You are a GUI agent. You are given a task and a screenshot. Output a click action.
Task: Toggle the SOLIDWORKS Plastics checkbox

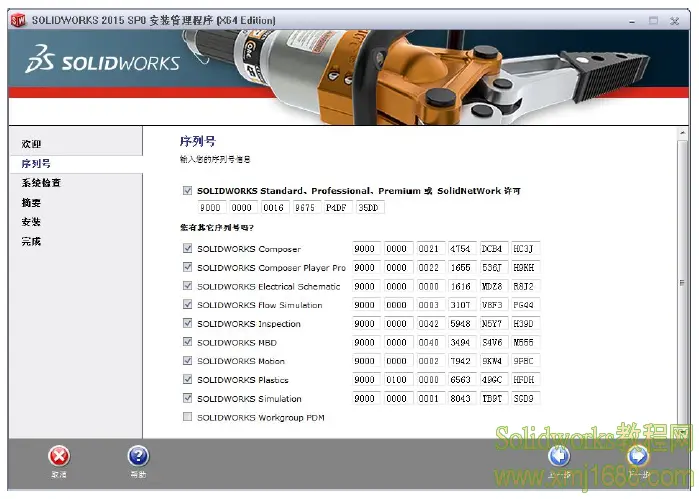click(x=187, y=379)
